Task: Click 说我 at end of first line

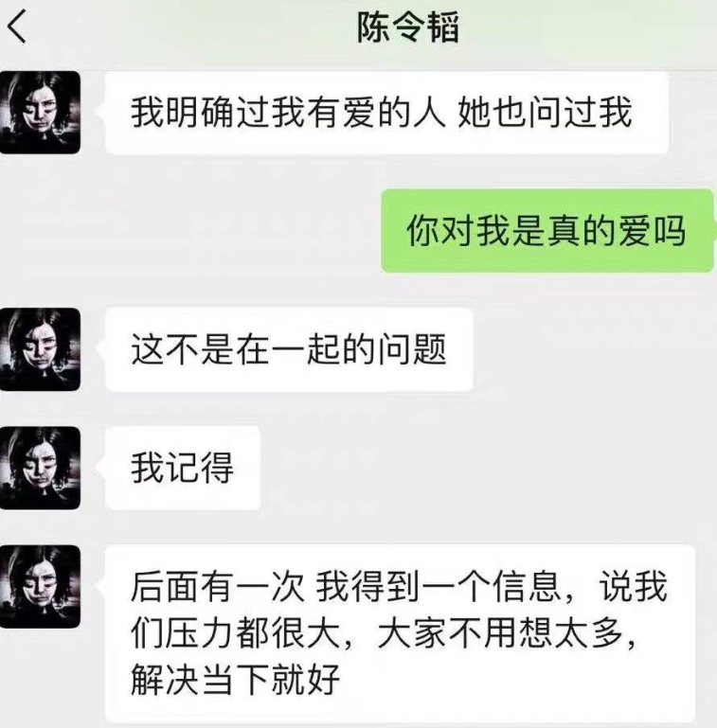Action: pyautogui.click(x=634, y=587)
